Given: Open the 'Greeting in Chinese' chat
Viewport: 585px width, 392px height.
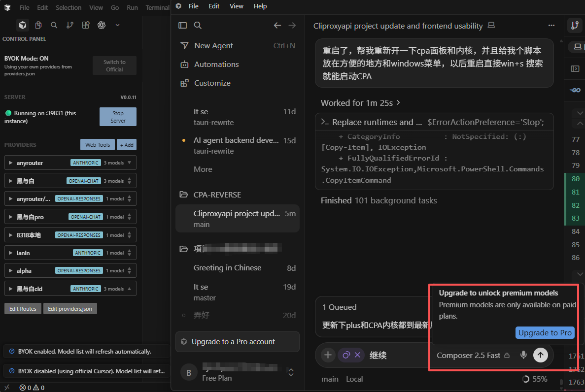Looking at the screenshot, I should click(x=237, y=268).
